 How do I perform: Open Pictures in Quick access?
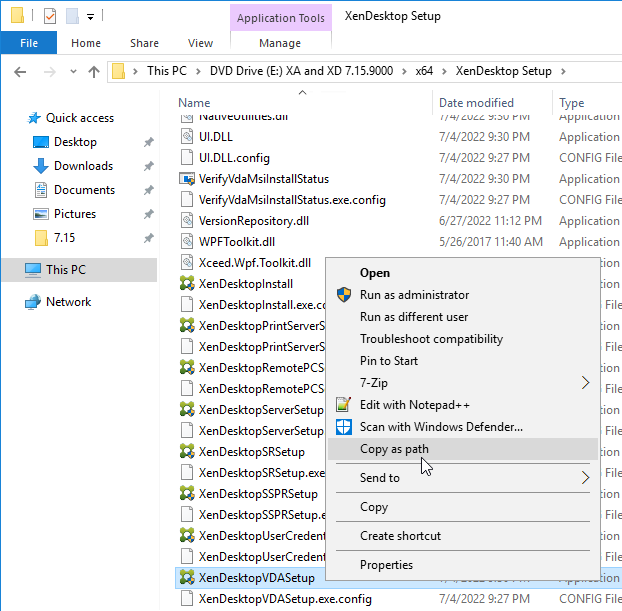pos(75,214)
